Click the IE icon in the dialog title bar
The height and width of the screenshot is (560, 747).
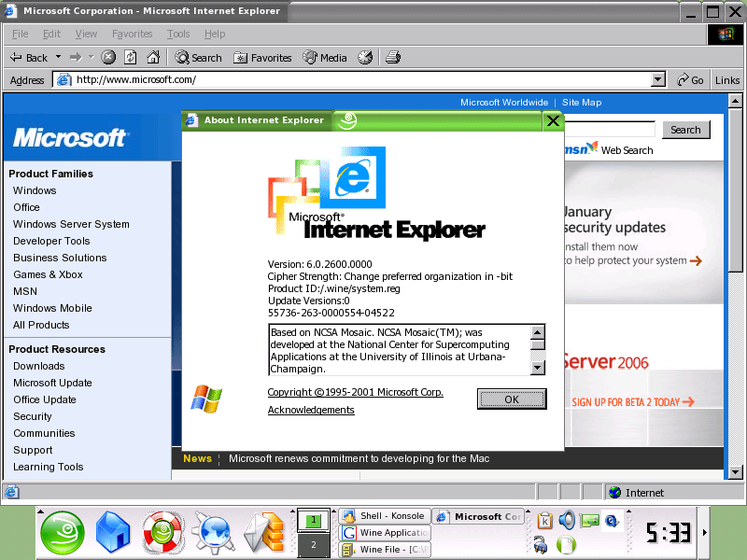coord(191,120)
